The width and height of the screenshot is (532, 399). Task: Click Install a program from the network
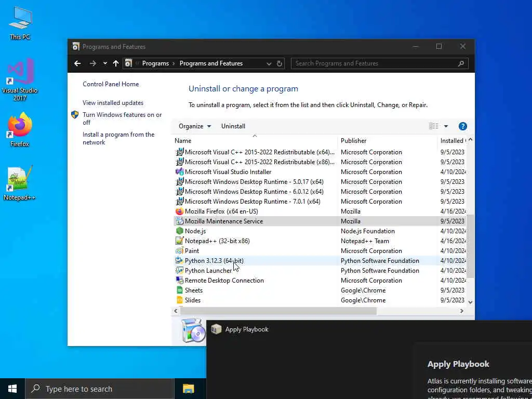point(118,138)
